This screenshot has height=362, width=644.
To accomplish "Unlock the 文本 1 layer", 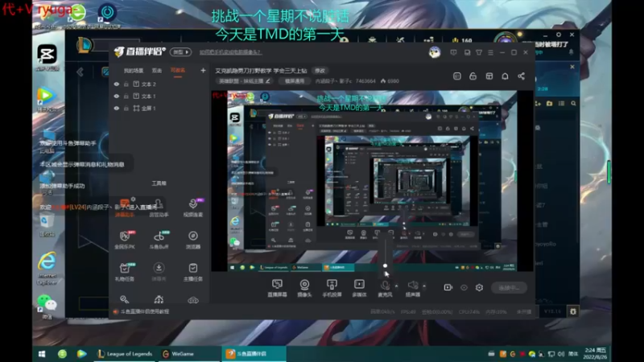I will pyautogui.click(x=126, y=96).
